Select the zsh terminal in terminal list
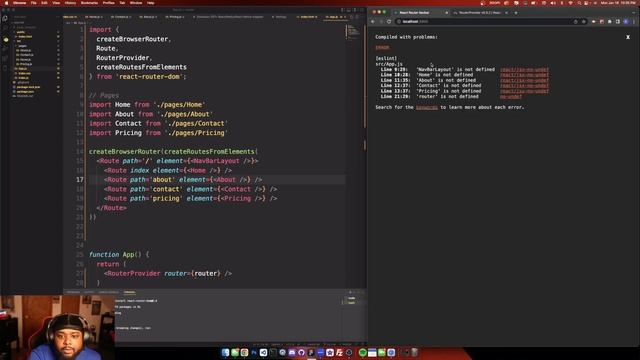This screenshot has height=360, width=640. click(351, 302)
